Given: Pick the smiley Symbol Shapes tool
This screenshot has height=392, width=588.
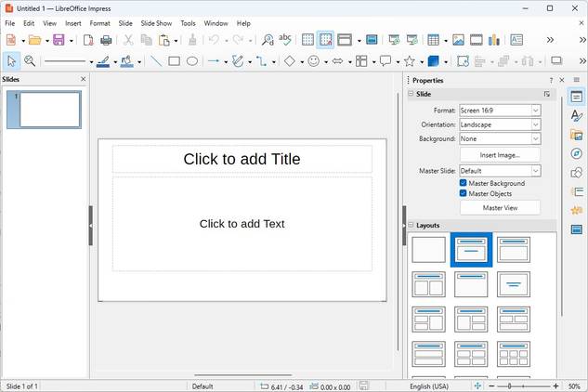Looking at the screenshot, I should pos(313,60).
